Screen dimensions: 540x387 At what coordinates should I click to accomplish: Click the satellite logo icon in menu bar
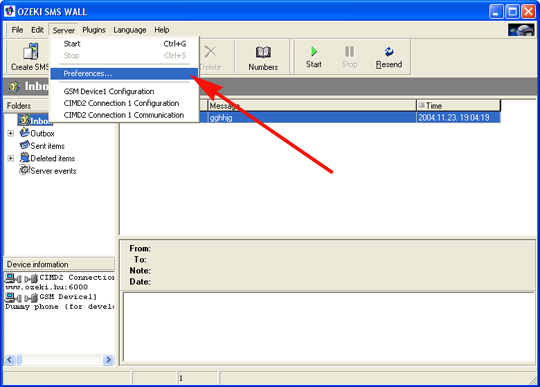[521, 30]
